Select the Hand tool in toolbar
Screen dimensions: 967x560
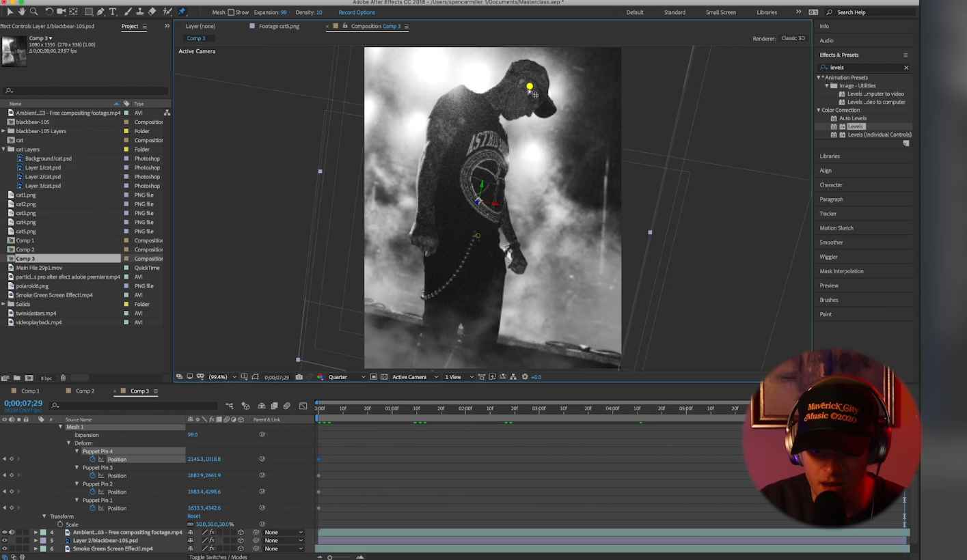tap(22, 12)
